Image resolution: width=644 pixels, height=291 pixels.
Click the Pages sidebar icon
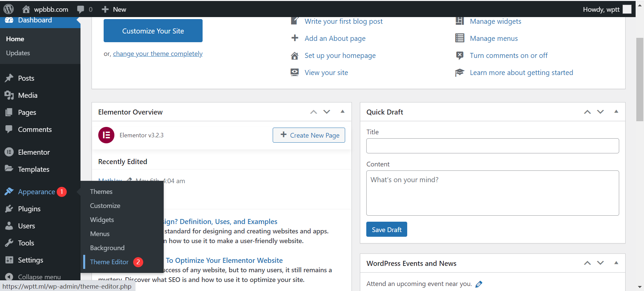pyautogui.click(x=9, y=112)
